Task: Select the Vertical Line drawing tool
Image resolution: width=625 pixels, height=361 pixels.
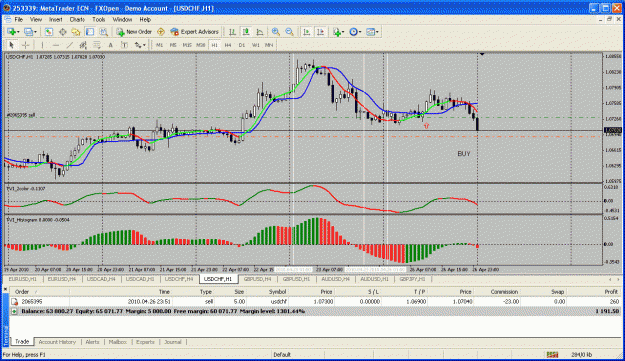Action: 42,45
